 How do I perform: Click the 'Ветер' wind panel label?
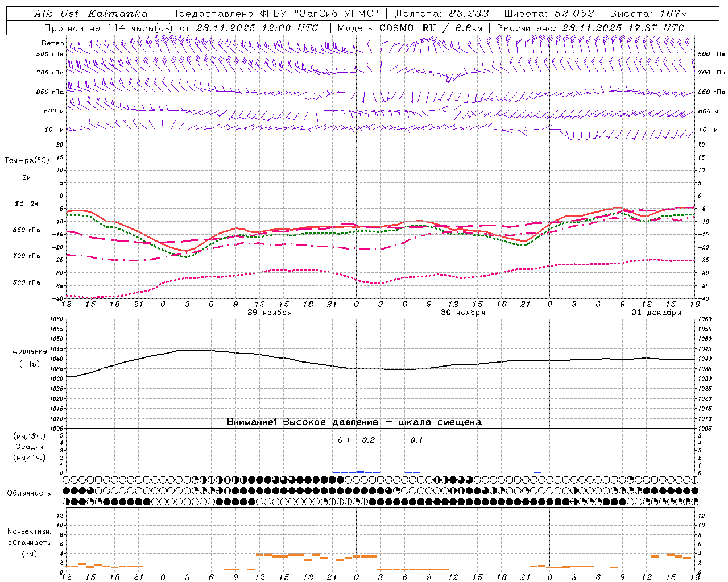point(52,43)
